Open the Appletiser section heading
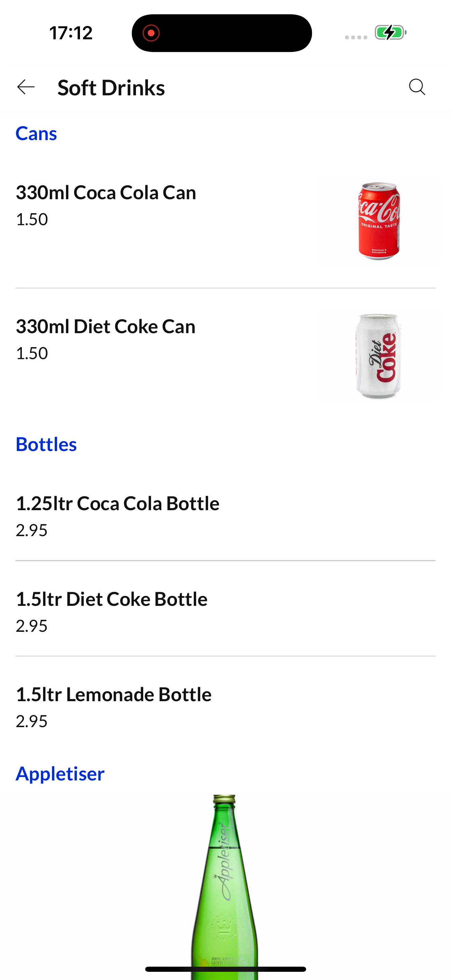The width and height of the screenshot is (451, 980). point(60,774)
